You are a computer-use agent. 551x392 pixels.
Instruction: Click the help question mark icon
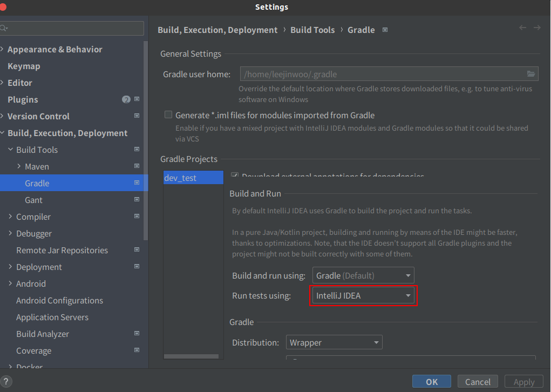6,381
